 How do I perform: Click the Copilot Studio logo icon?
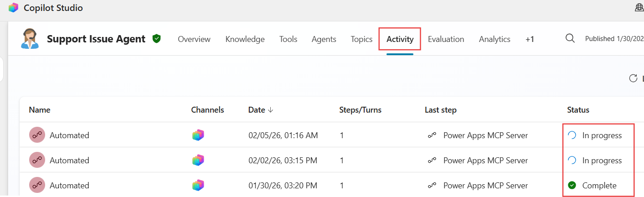coord(13,8)
